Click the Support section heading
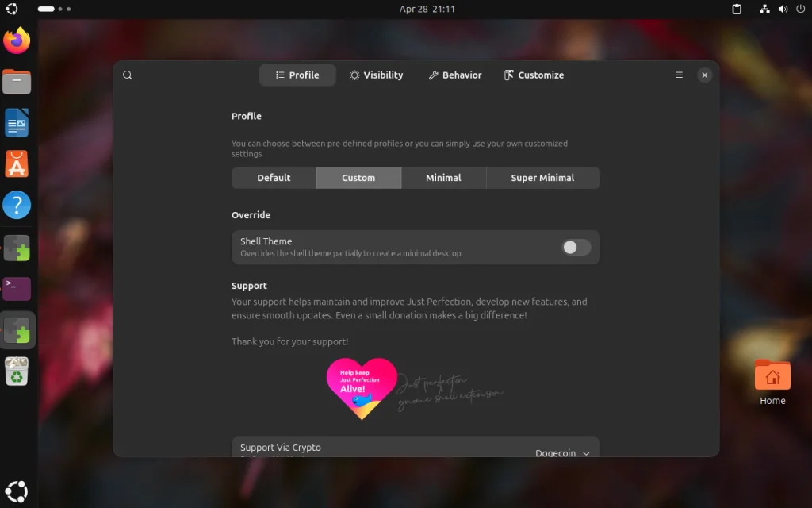 coord(249,286)
